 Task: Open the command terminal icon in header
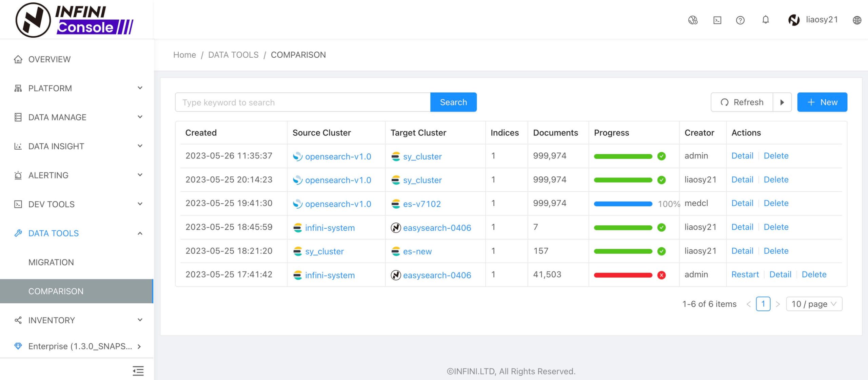click(717, 20)
